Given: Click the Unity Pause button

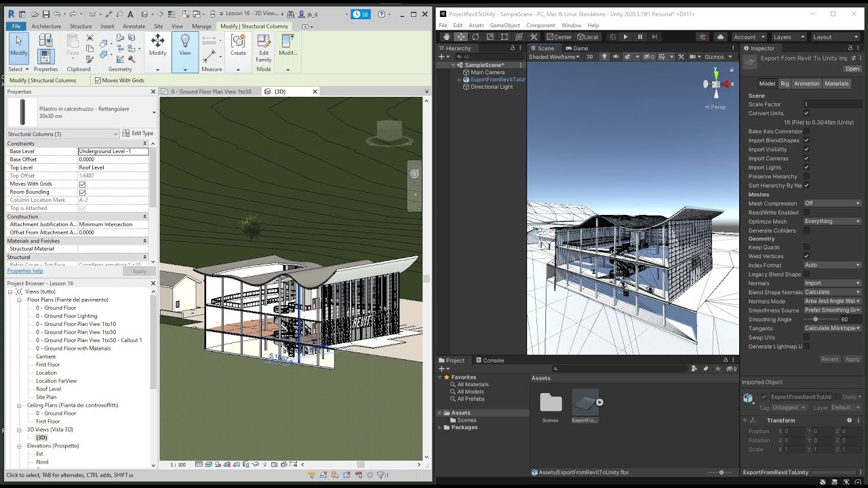Looking at the screenshot, I should pyautogui.click(x=639, y=37).
